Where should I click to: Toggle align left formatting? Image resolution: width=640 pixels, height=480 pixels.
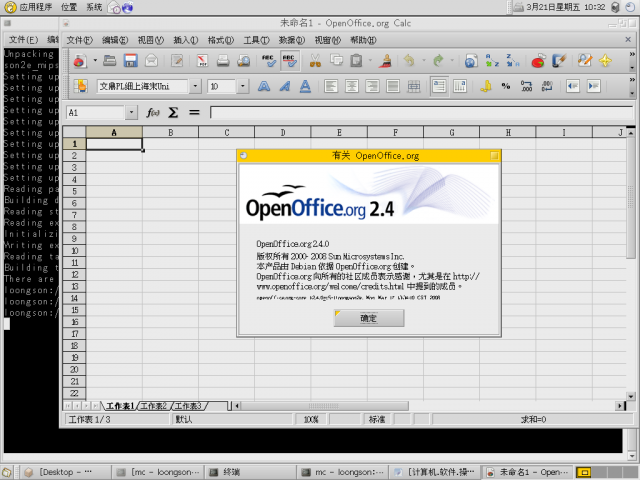(x=329, y=87)
